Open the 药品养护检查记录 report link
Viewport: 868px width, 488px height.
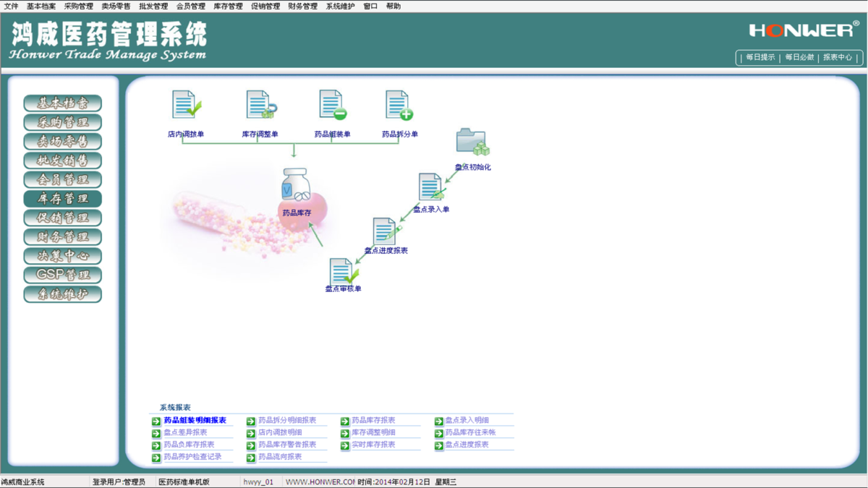coord(192,457)
